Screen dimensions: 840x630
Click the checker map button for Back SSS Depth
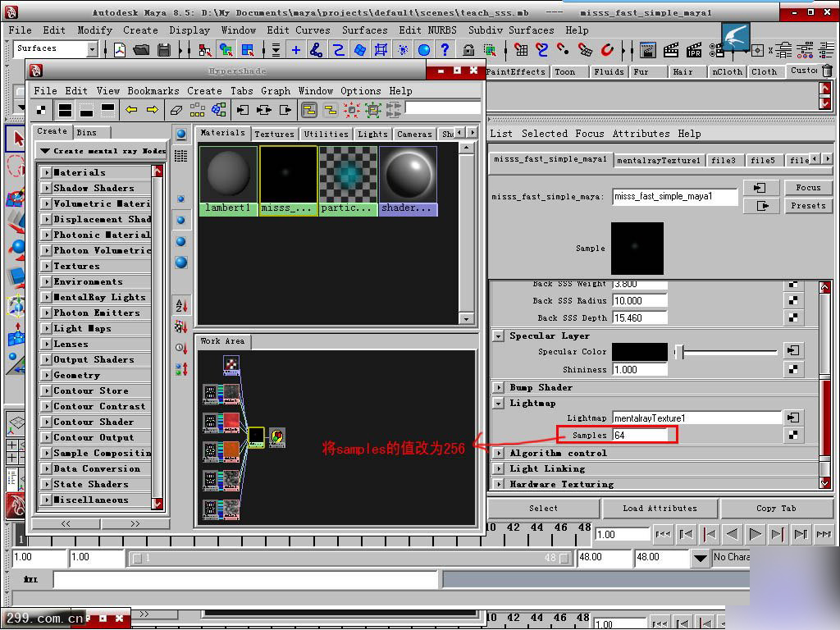pos(793,317)
